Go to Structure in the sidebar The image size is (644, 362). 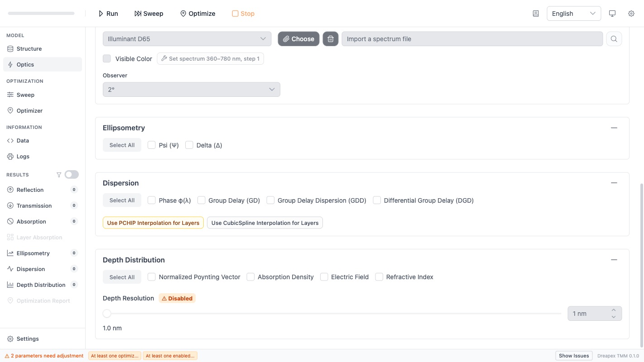[29, 49]
